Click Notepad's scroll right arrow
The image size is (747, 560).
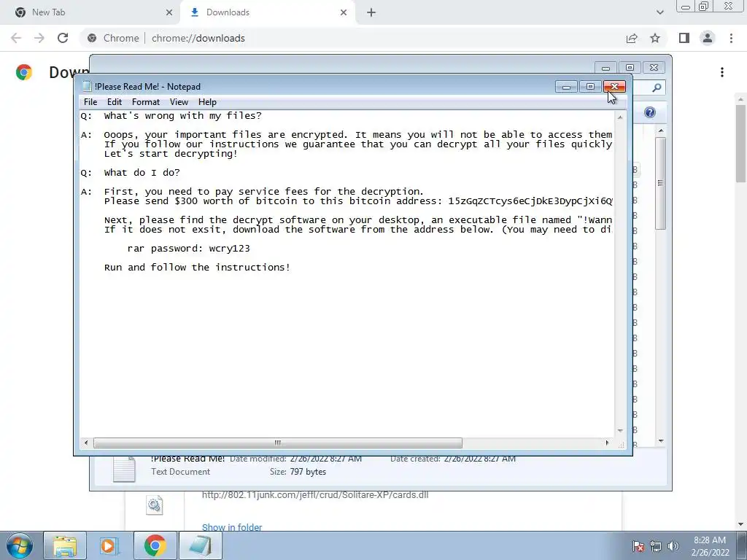(607, 443)
